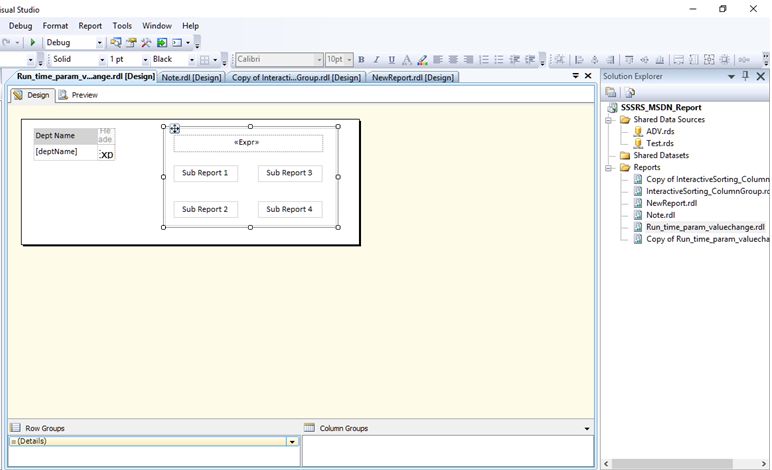Screen dimensions: 772x470
Task: Expand the Column Groups options arrow
Action: [x=587, y=428]
